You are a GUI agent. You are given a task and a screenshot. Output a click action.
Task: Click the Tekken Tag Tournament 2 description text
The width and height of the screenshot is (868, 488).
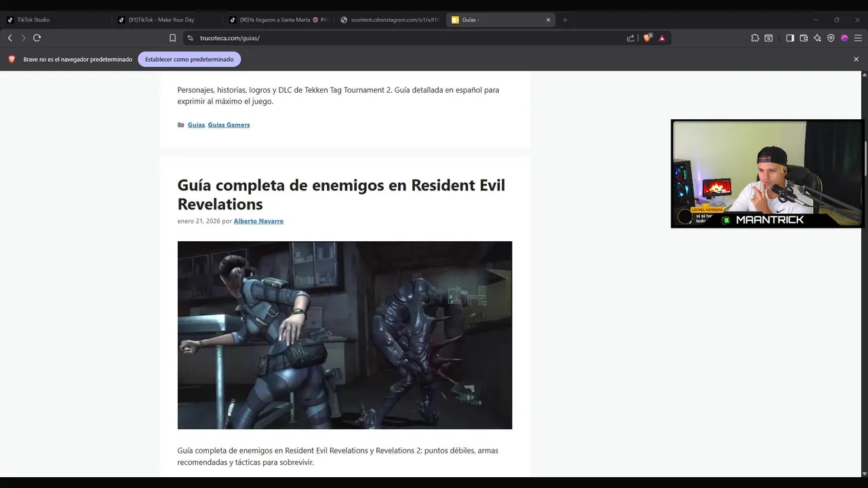pos(338,96)
